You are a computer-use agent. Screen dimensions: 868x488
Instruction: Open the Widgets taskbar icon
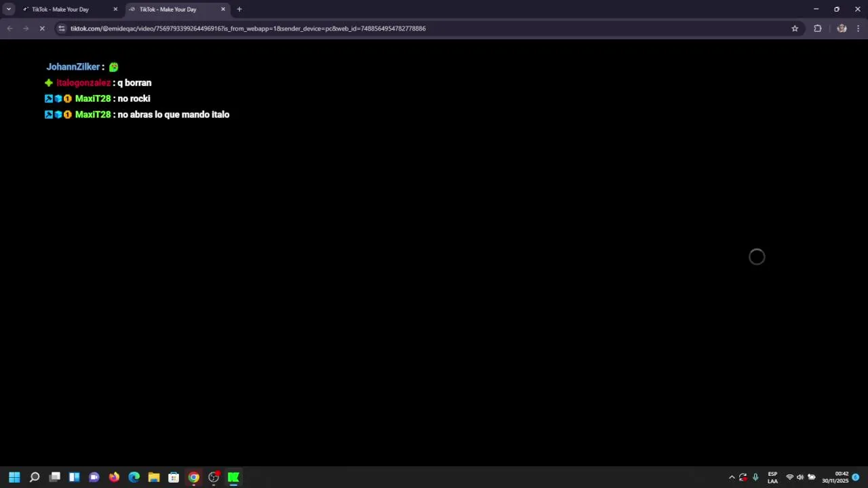point(75,477)
